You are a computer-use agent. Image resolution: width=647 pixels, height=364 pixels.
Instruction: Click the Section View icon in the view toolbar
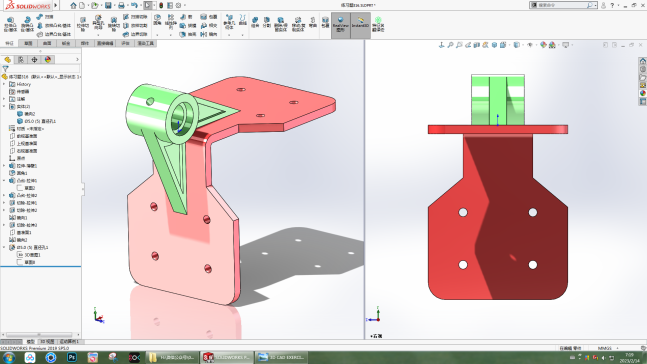[477, 45]
